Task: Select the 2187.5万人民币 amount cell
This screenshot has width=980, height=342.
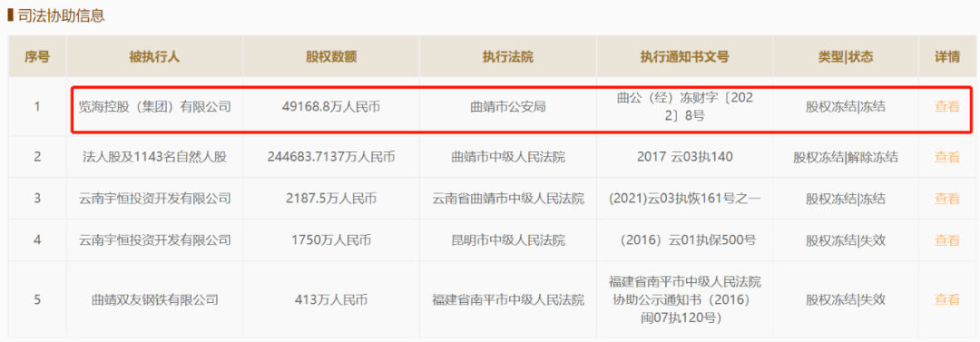Action: pos(331,200)
